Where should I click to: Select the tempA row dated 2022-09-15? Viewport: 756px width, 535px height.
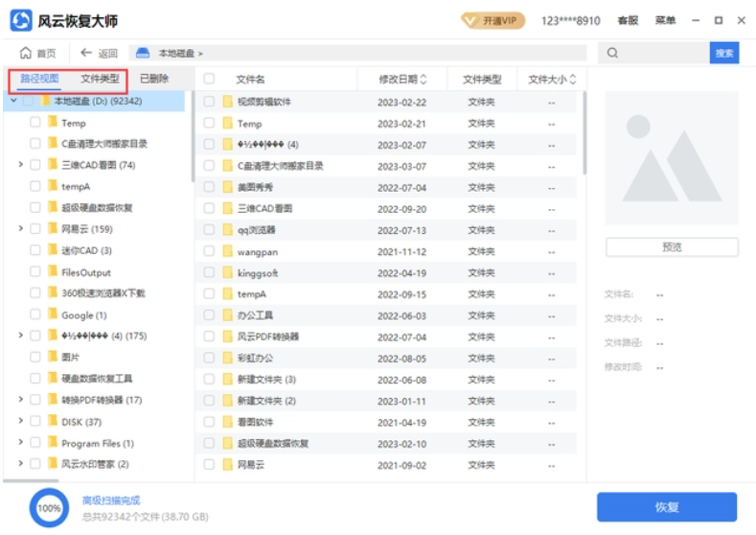tap(386, 293)
